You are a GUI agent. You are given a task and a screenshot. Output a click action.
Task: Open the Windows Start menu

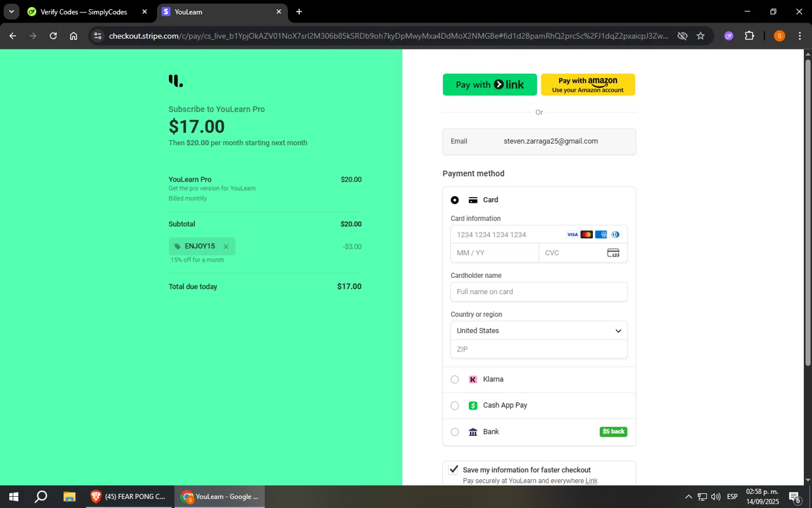[14, 497]
